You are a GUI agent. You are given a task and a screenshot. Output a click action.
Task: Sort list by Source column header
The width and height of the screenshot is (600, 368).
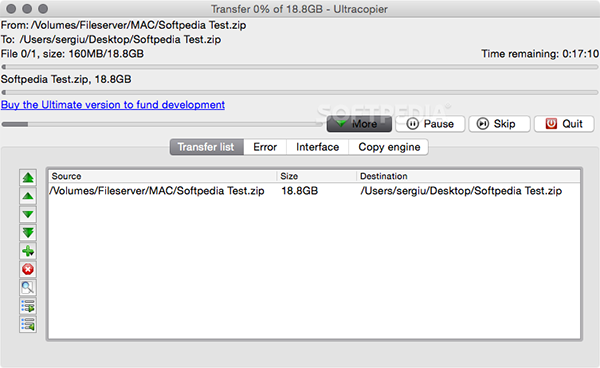coord(163,176)
